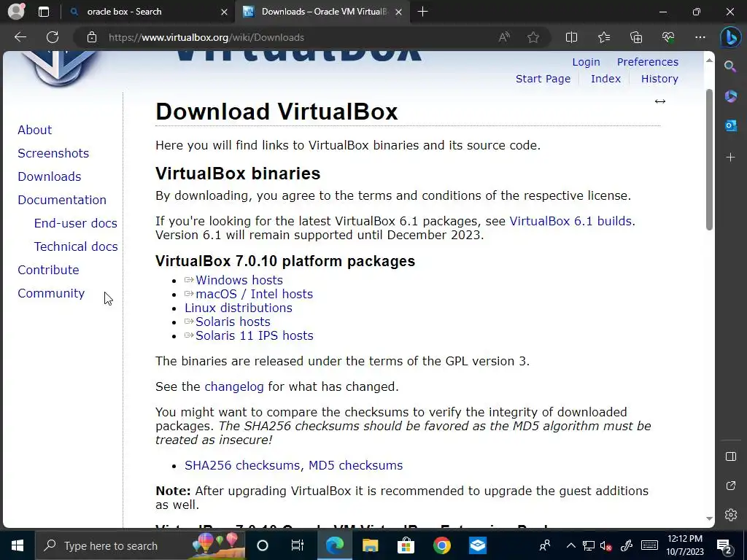Click the sidebar settings gear
The height and width of the screenshot is (560, 747).
point(731,514)
